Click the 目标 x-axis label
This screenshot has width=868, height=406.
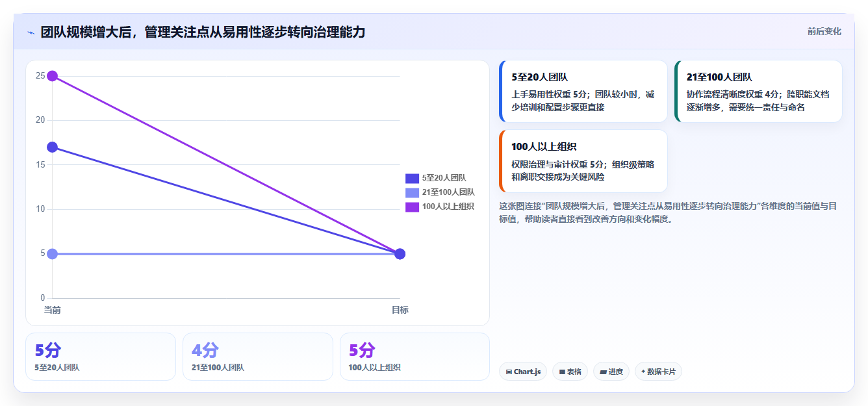click(x=400, y=311)
